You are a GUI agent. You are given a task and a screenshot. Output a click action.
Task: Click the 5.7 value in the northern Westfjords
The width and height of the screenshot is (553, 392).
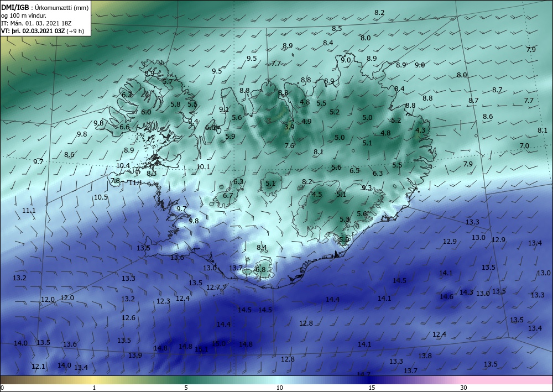click(x=168, y=81)
